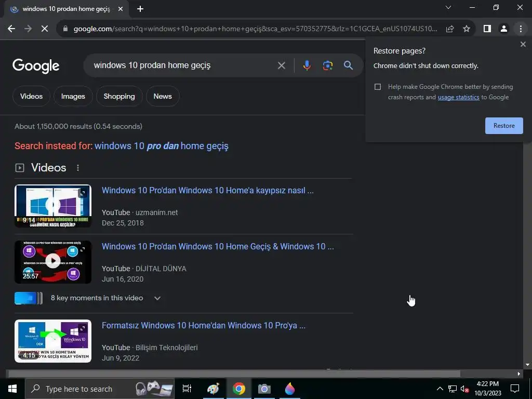The image size is (532, 399).
Task: Open the Videos section options menu
Action: (78, 168)
